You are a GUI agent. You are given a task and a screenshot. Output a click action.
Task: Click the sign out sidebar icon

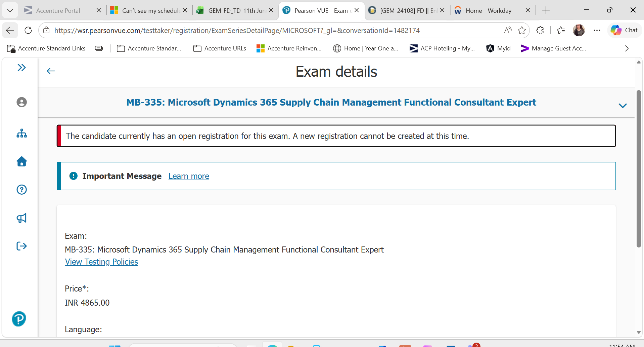(x=22, y=246)
